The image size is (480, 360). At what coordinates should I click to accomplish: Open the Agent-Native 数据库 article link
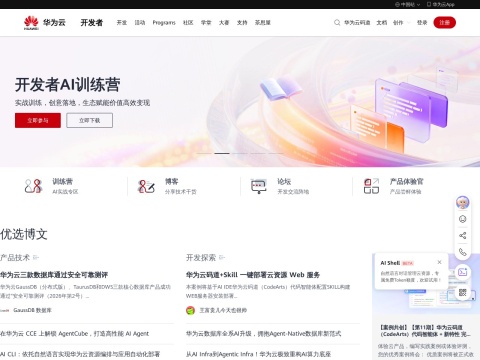pos(263,334)
